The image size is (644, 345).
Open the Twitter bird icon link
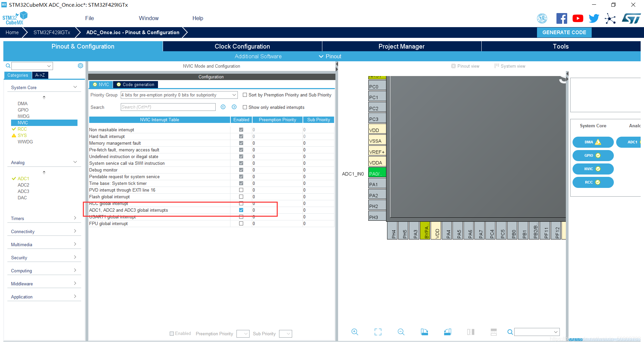[x=594, y=18]
